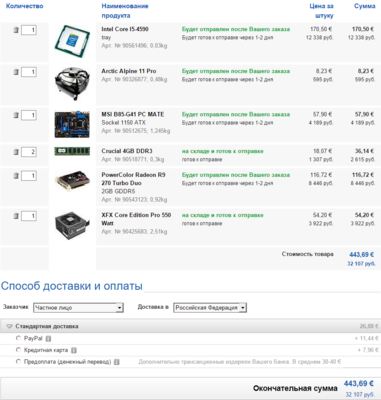Viewport: 381px width, 400px height.
Task: Choose Кредитная карта radio button
Action: coord(18,350)
